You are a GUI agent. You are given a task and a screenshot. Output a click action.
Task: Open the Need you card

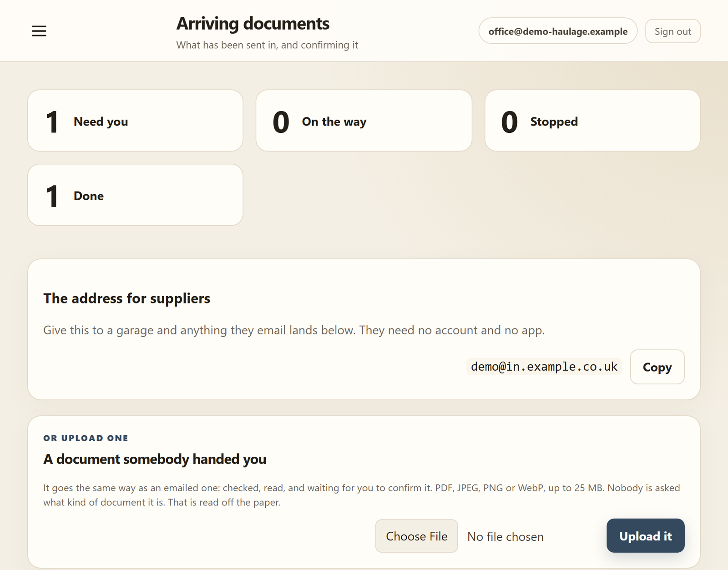(136, 121)
